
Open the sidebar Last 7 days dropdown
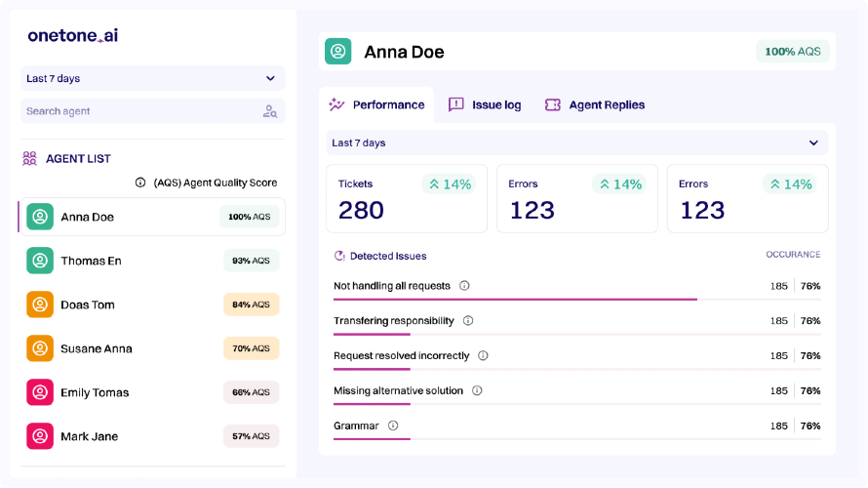pos(153,78)
